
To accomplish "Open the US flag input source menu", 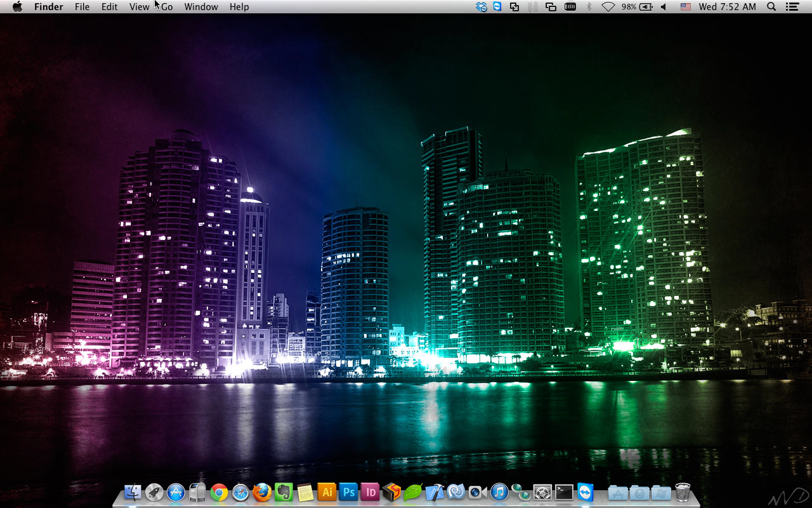I will [x=686, y=6].
